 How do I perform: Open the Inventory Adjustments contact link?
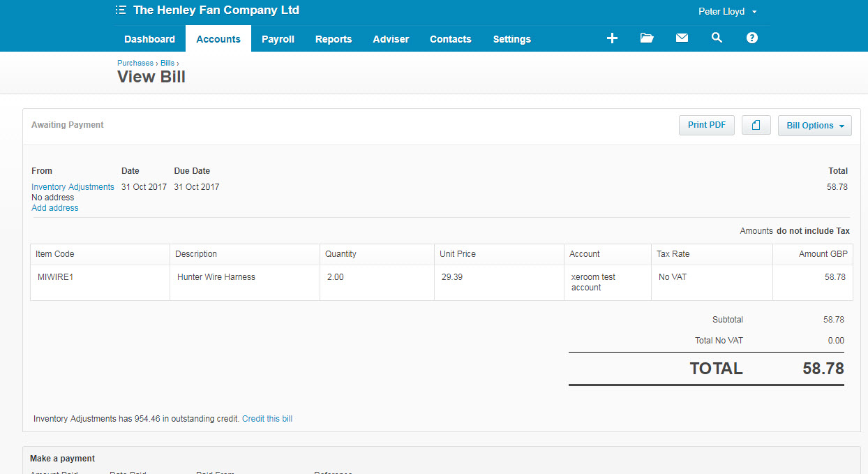pos(73,187)
